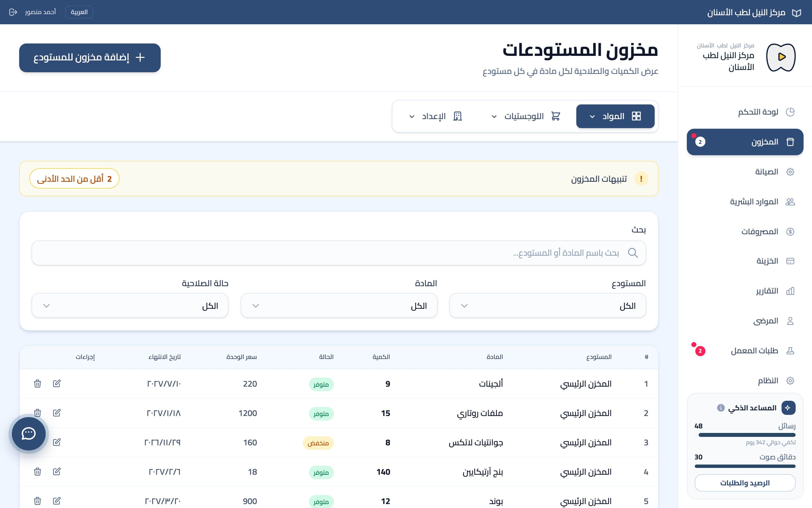Edit the بنج آرتيكايين row
This screenshot has width=812, height=508.
pos(57,471)
